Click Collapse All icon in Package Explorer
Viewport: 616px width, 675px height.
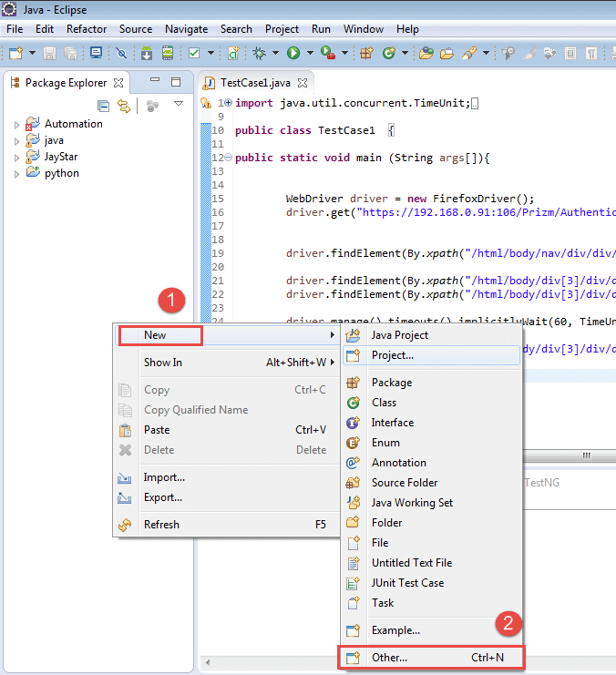pos(103,106)
